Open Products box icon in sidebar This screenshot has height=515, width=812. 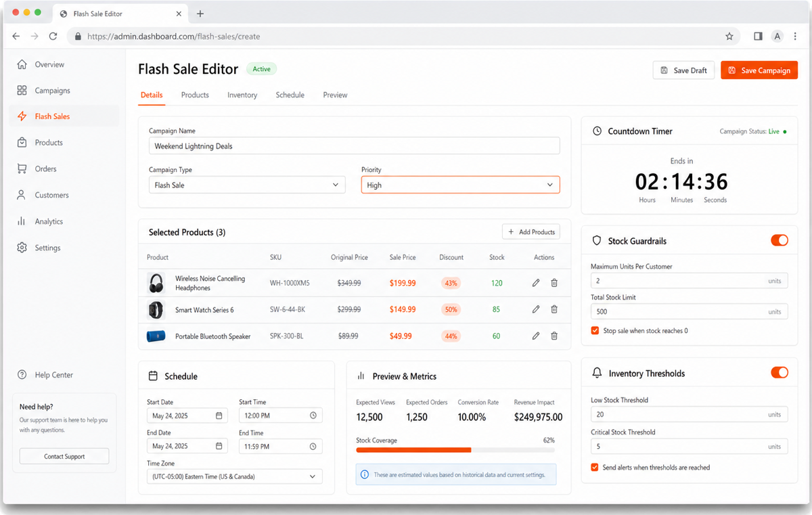click(x=22, y=143)
